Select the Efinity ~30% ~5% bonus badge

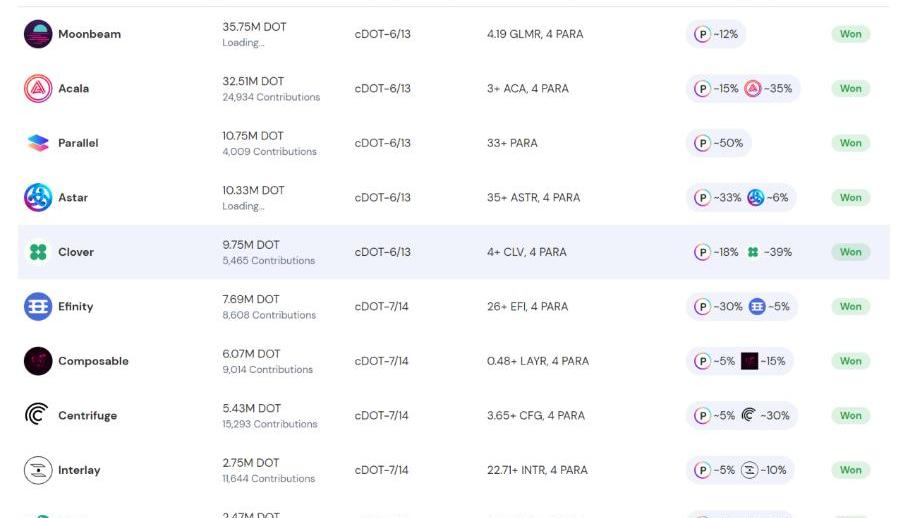click(x=742, y=307)
